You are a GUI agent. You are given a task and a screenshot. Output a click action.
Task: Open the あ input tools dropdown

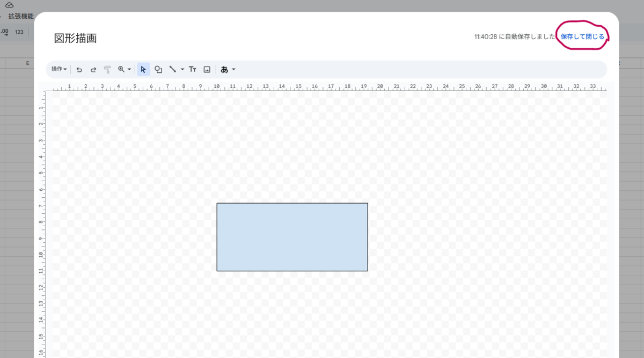[228, 69]
